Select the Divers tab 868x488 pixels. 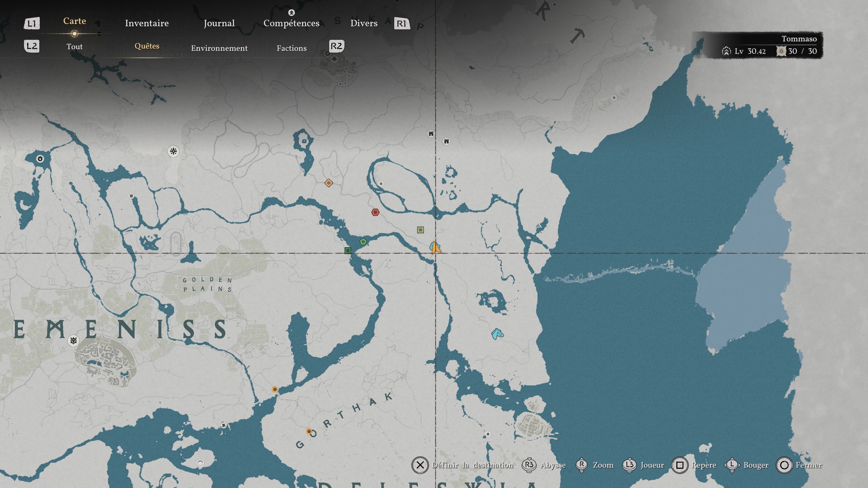point(364,23)
